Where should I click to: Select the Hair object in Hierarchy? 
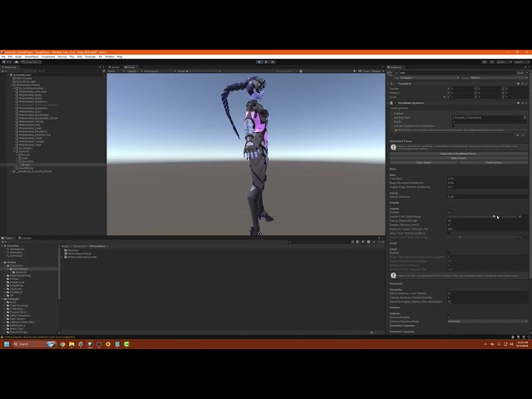(x=27, y=165)
